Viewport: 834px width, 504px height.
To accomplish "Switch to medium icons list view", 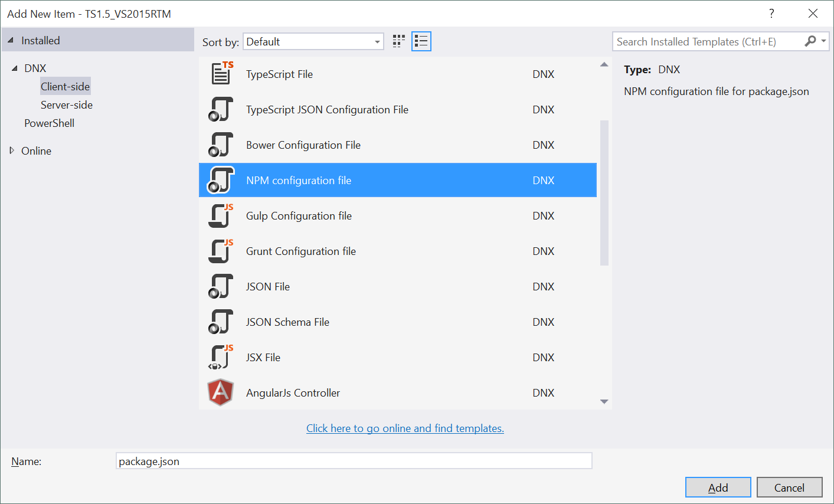I will [421, 41].
